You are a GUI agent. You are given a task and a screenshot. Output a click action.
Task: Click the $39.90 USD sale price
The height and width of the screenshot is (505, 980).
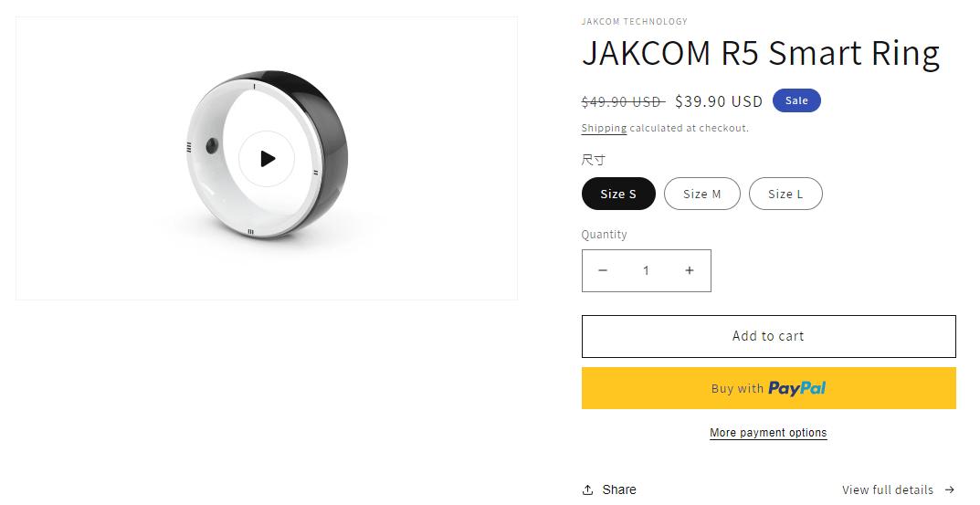tap(719, 100)
